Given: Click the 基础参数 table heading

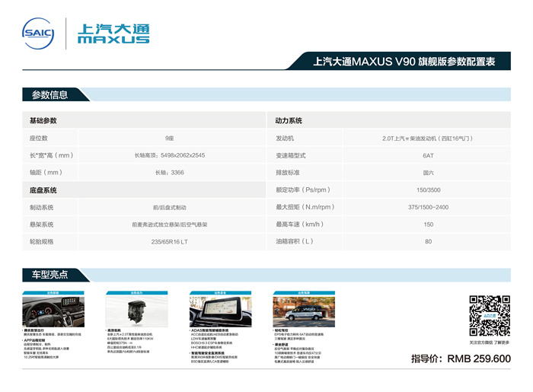Looking at the screenshot, I should coord(43,121).
